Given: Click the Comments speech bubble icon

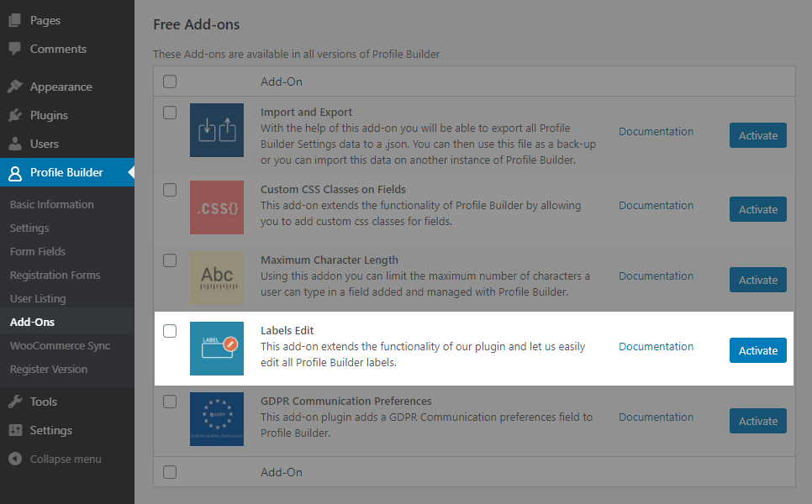Looking at the screenshot, I should point(15,49).
